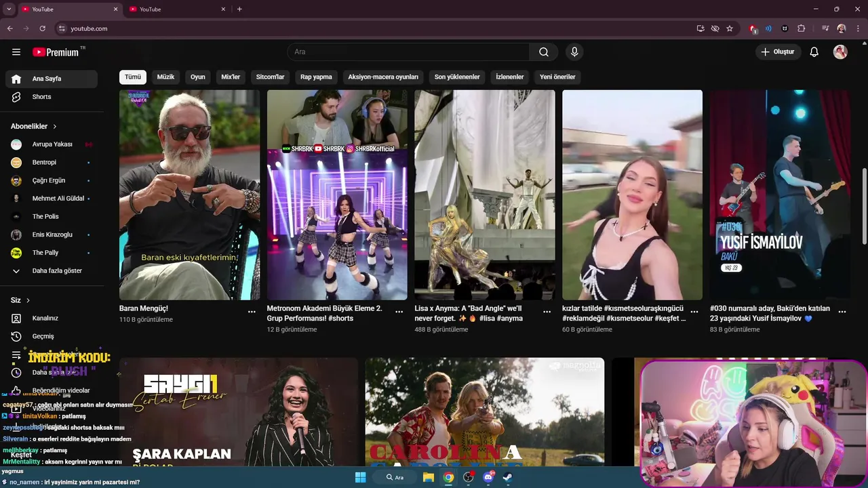Screen dimensions: 868x488
Task: Open the Çağrı Ergün channel
Action: pyautogui.click(x=52, y=180)
